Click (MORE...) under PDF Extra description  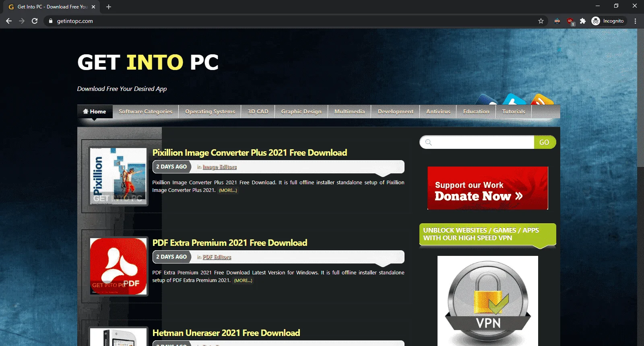pyautogui.click(x=243, y=280)
